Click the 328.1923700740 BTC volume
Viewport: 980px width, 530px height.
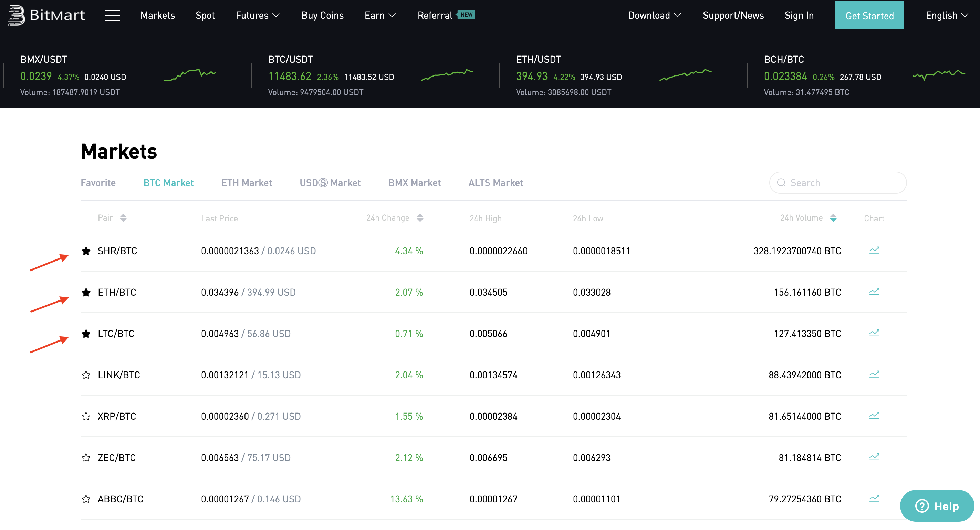click(797, 251)
